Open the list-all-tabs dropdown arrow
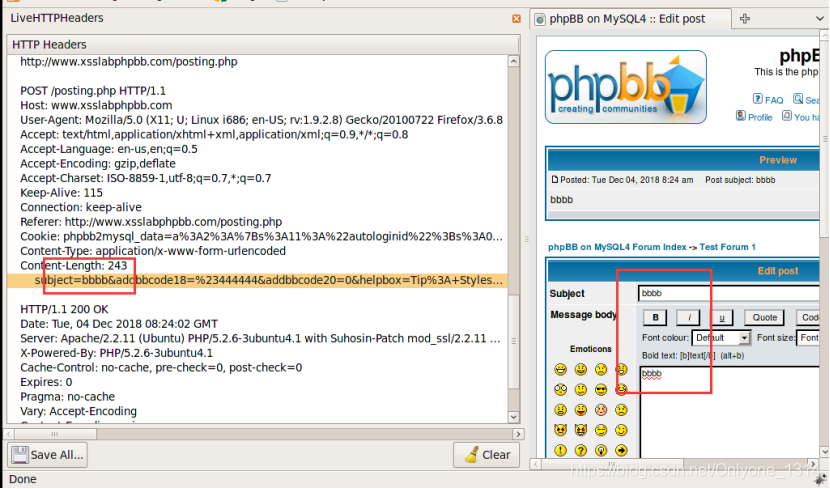This screenshot has width=830, height=489. (x=820, y=19)
